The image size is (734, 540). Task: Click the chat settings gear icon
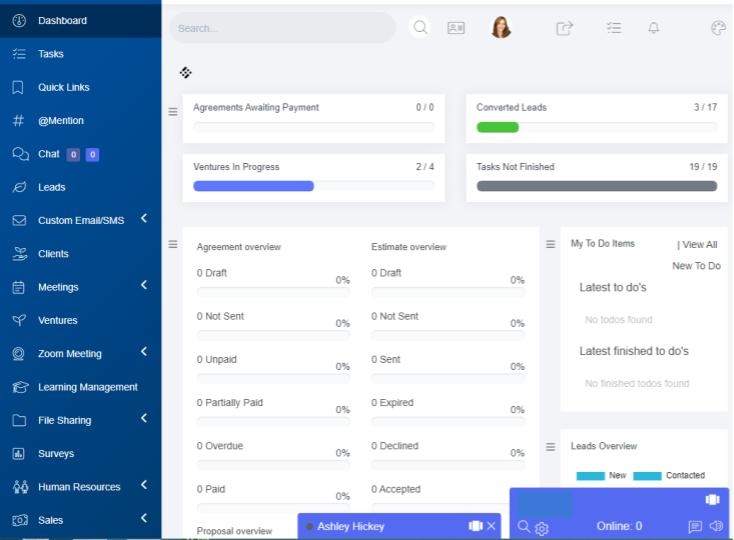tap(542, 527)
